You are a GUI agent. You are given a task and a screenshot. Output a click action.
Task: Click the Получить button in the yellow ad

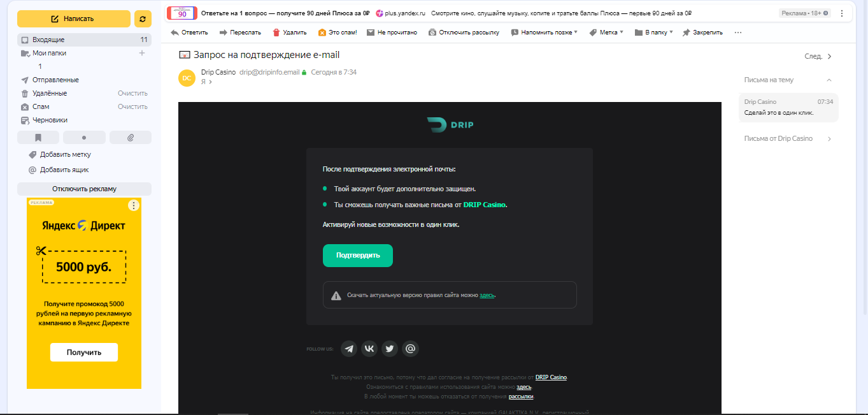84,352
